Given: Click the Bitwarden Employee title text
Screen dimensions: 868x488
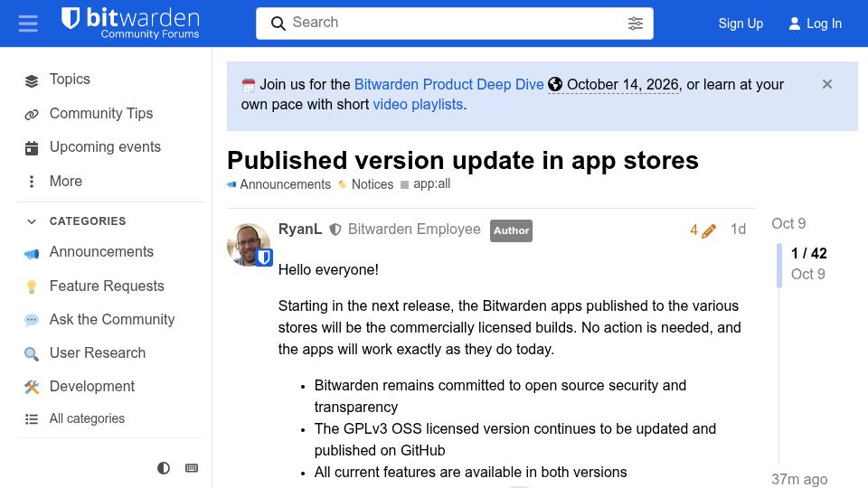Looking at the screenshot, I should 414,230.
